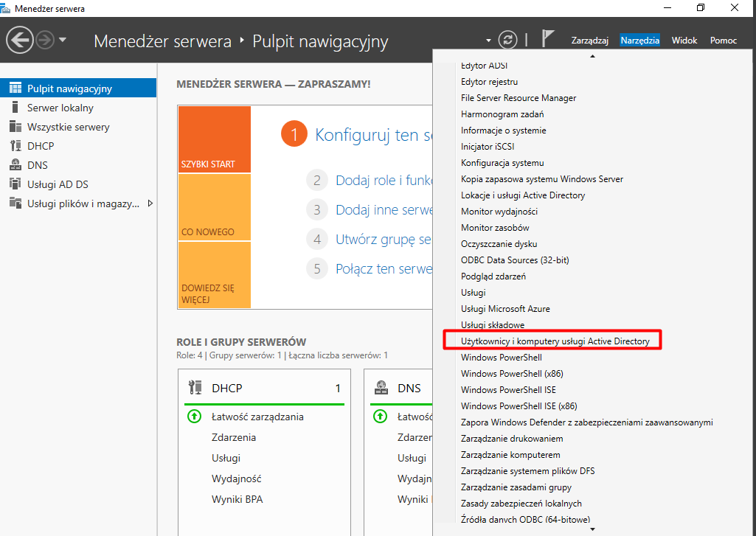Open the notifications flag icon
The width and height of the screenshot is (756, 536).
(547, 40)
